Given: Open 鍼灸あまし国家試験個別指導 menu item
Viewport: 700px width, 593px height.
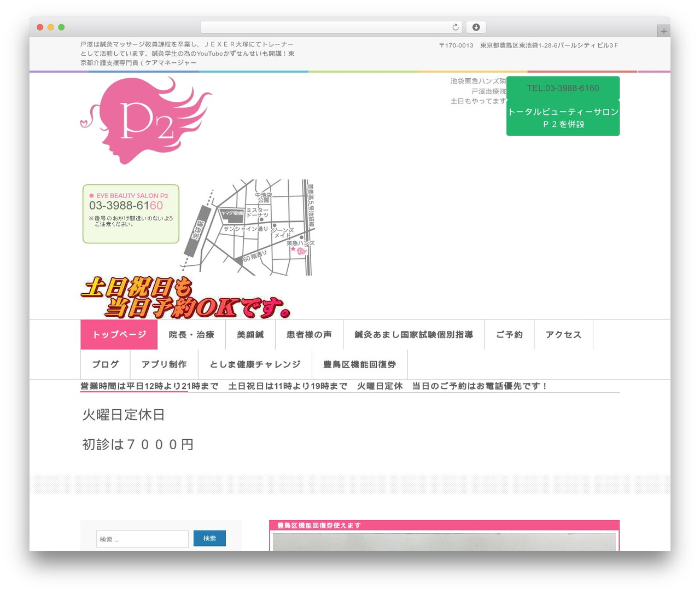Looking at the screenshot, I should pyautogui.click(x=414, y=335).
